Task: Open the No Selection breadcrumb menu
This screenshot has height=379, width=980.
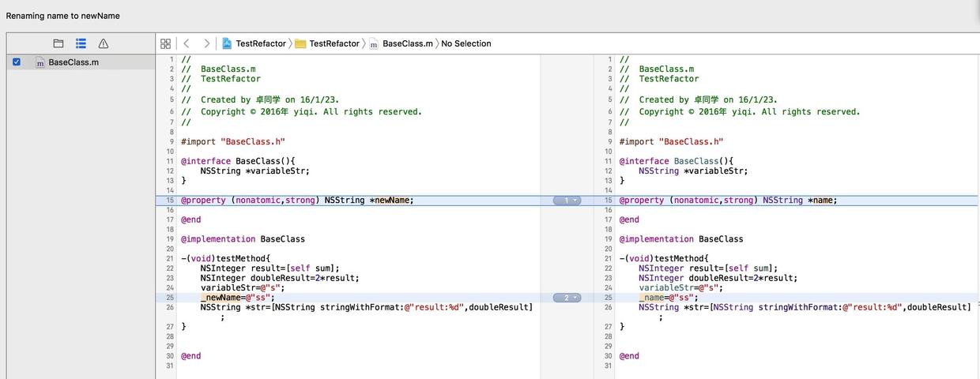Action: click(465, 43)
